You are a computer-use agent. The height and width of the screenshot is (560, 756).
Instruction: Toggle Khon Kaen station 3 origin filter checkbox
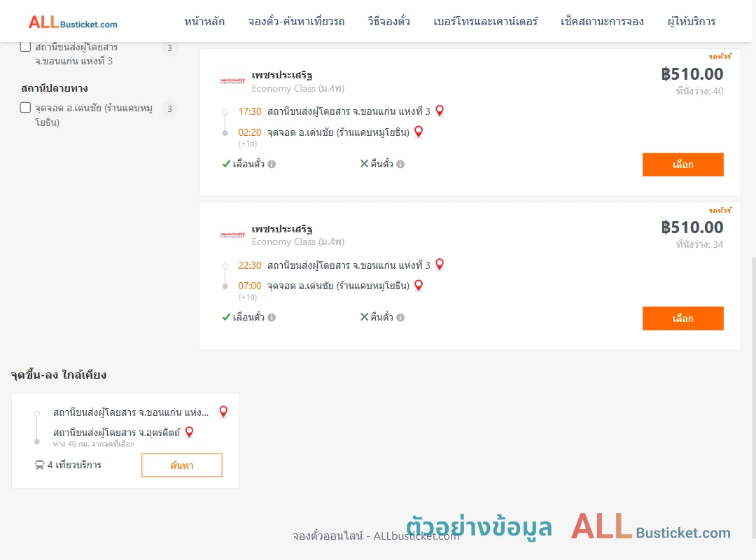tap(25, 47)
